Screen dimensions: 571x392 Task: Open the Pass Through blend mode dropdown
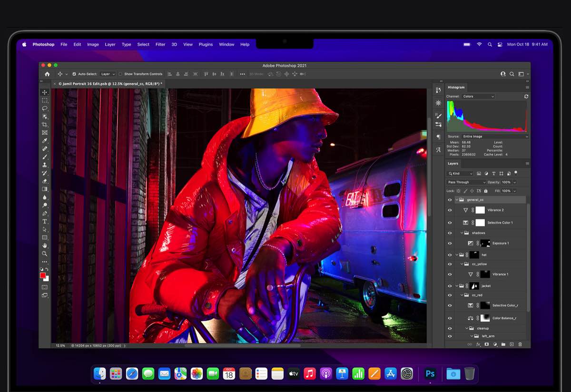pyautogui.click(x=466, y=182)
